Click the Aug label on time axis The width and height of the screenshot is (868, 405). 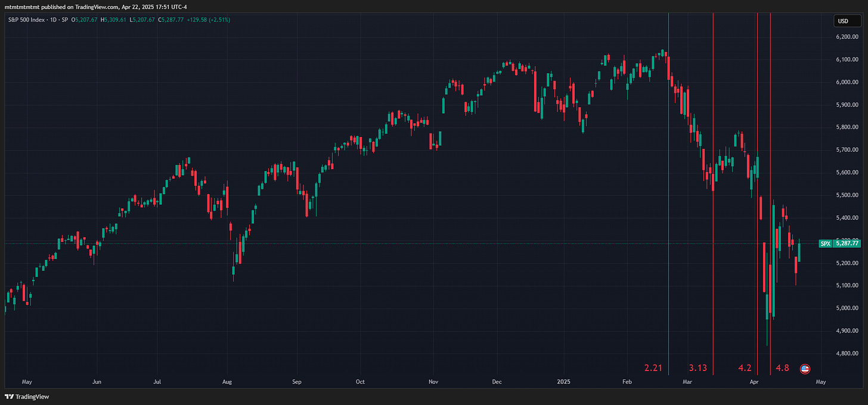coord(227,381)
